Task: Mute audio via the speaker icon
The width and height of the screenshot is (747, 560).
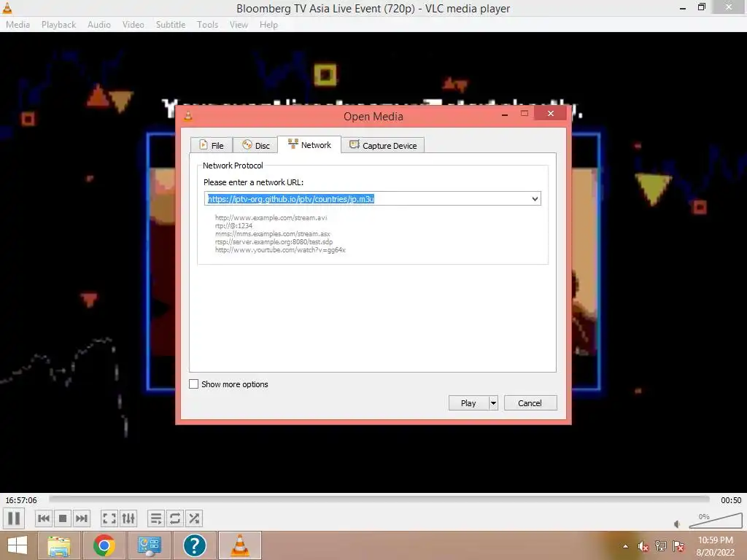Action: [678, 524]
